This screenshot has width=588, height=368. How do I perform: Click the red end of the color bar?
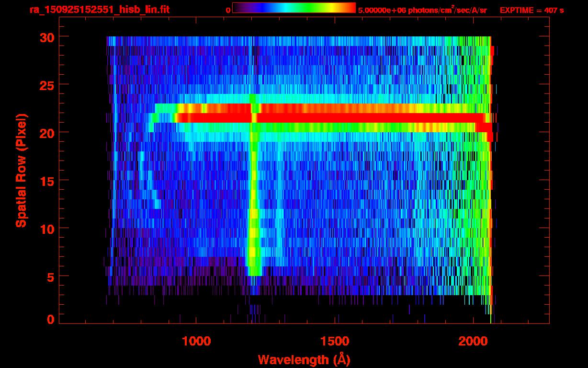coord(349,8)
